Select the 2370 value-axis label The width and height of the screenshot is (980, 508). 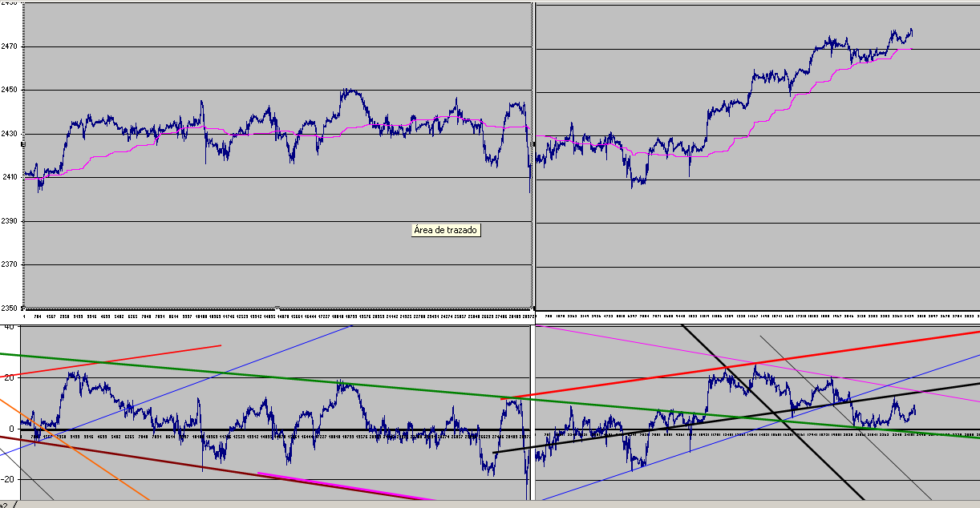click(9, 264)
